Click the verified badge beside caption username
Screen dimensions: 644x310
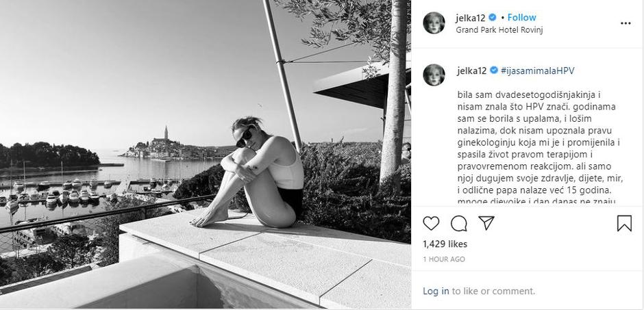pos(494,70)
